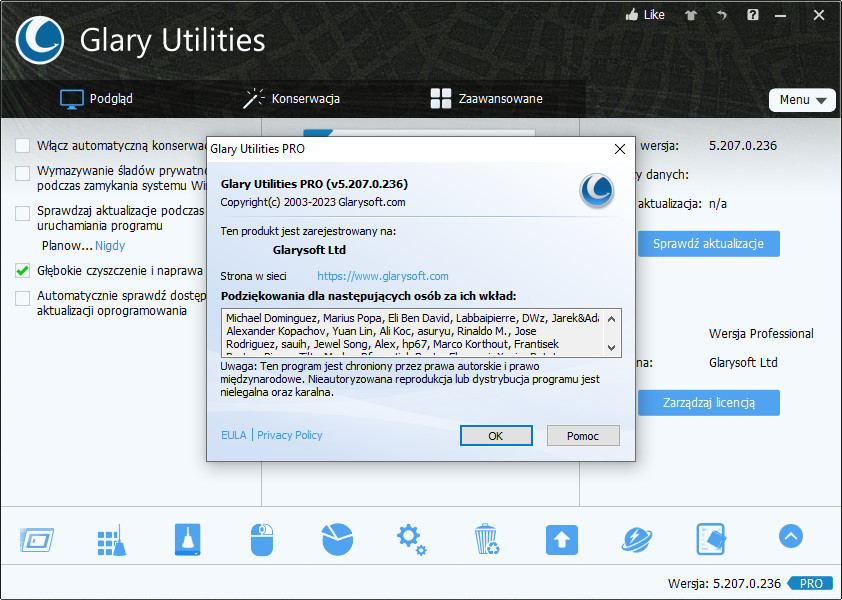Click the monitor icon beside Podgląd
Screen dimensions: 842x600
click(x=71, y=99)
